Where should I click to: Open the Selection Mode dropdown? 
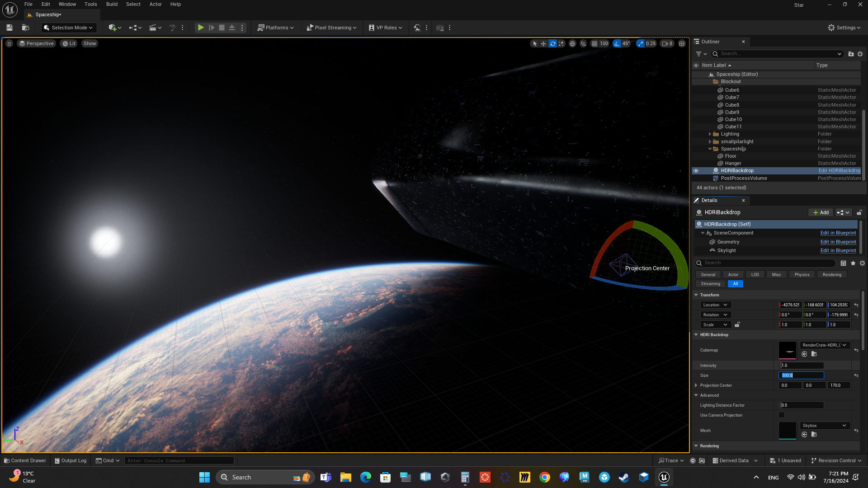[x=69, y=28]
